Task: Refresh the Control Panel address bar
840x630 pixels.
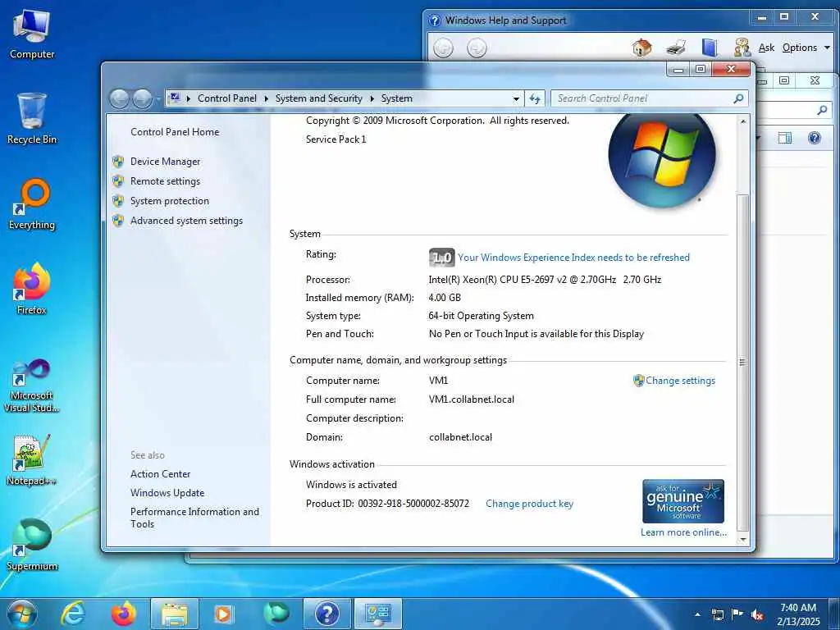Action: tap(535, 98)
